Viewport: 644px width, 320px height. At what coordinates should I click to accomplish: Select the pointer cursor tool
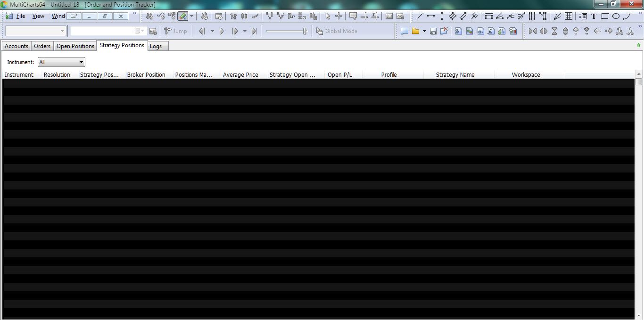click(328, 16)
